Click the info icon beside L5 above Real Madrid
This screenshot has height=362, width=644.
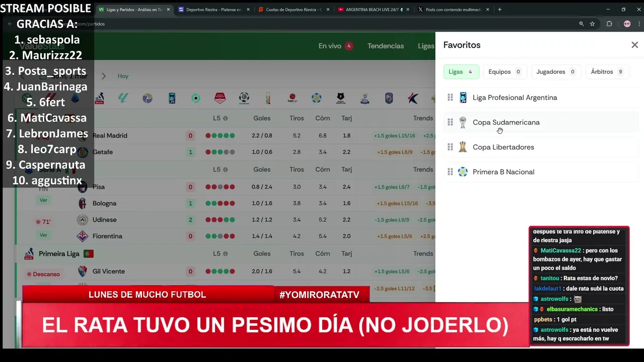point(225,119)
